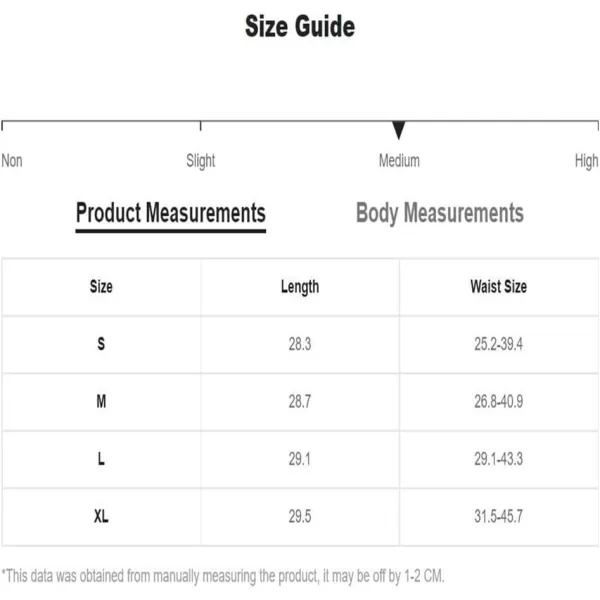Select the L size row label
Image resolution: width=600 pixels, height=600 pixels.
pyautogui.click(x=101, y=459)
